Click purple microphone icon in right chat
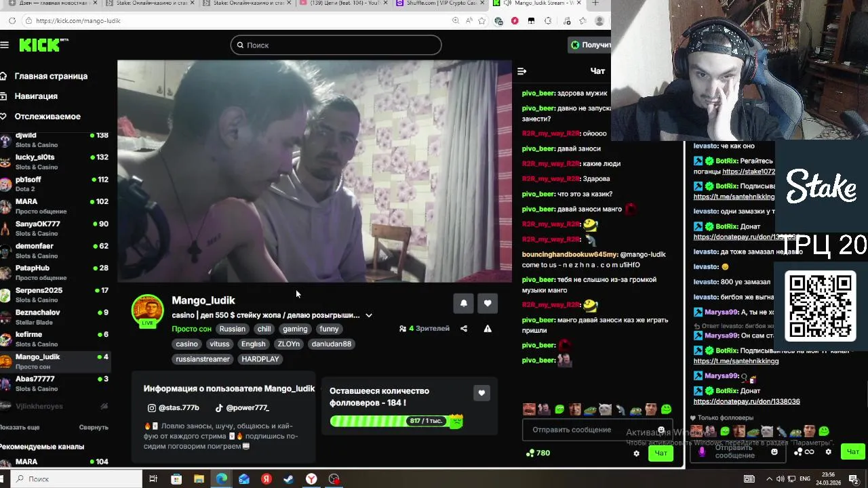Screen dimensions: 868x488 click(x=702, y=452)
